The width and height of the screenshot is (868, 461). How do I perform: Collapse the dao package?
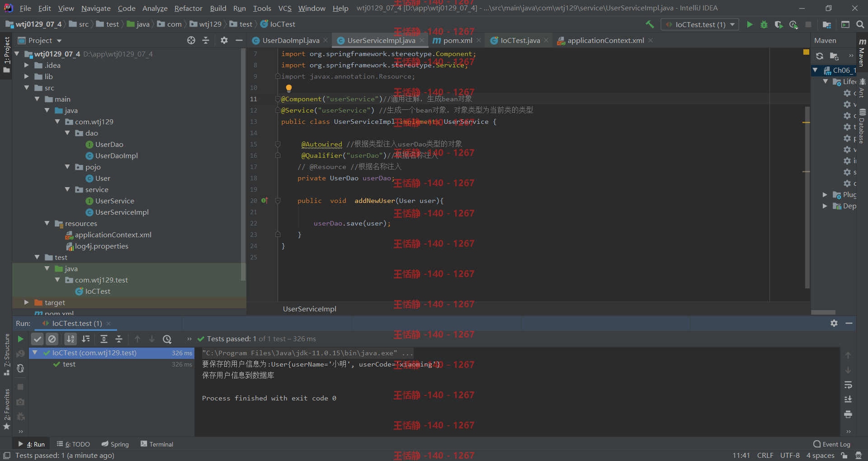tap(67, 133)
